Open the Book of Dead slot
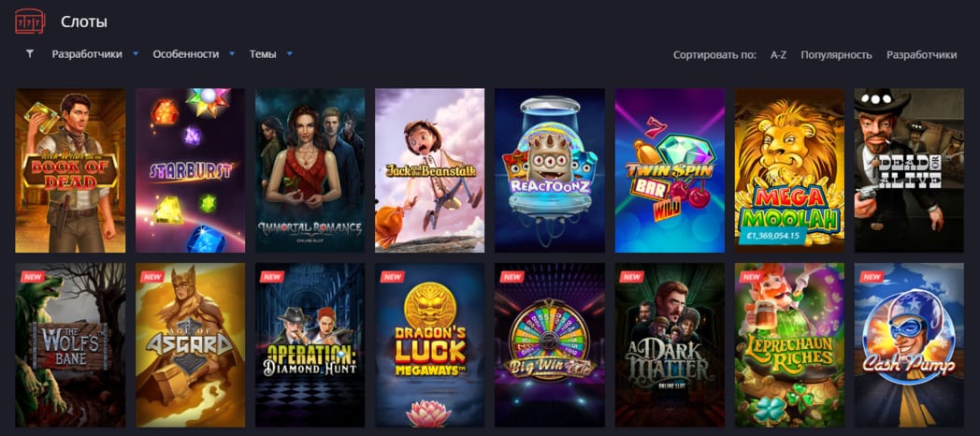The height and width of the screenshot is (436, 980). [70, 170]
